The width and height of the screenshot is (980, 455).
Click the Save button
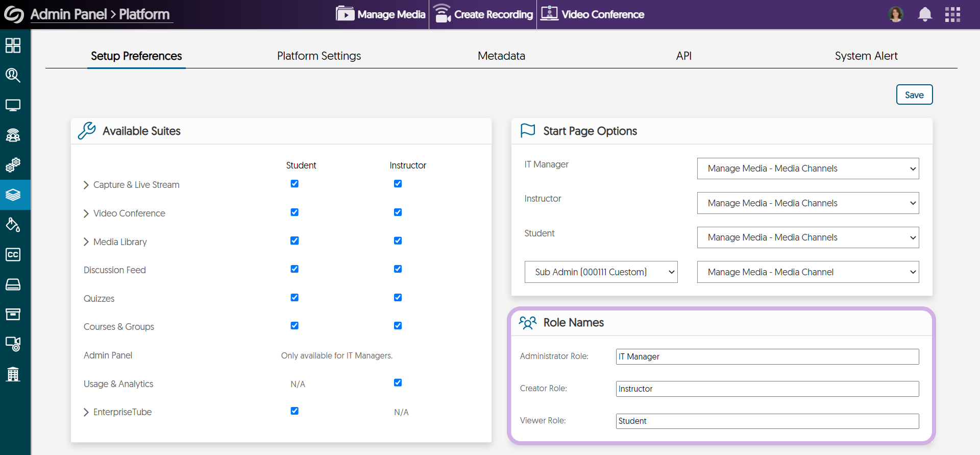(914, 95)
